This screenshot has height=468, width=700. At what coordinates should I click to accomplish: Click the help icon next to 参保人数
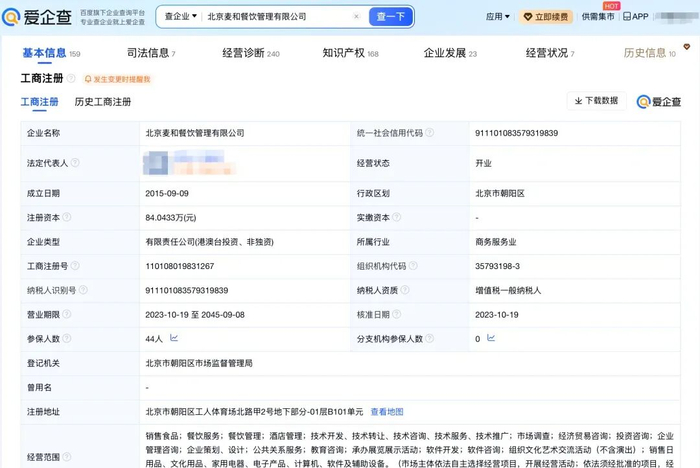(67, 338)
